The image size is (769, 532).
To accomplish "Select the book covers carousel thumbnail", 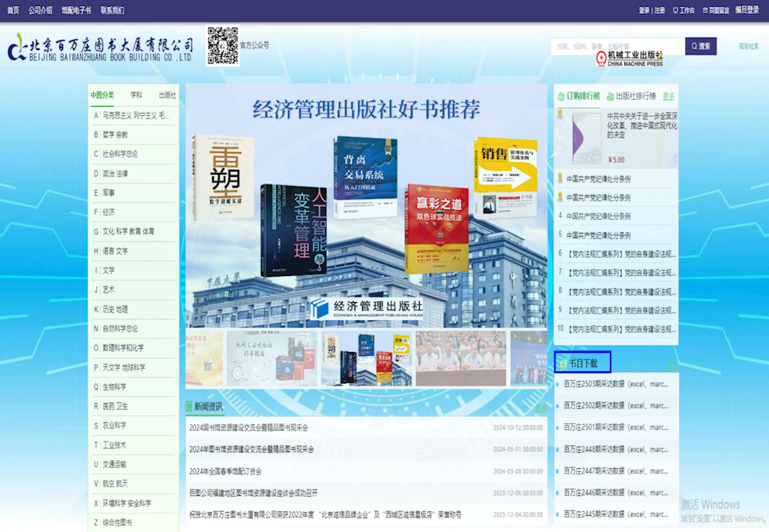I will tap(366, 358).
